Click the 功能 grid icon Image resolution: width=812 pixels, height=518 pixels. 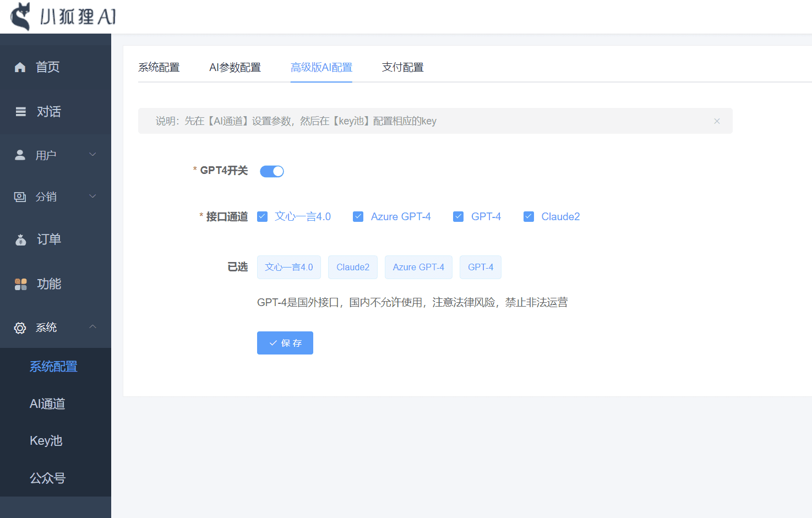21,284
